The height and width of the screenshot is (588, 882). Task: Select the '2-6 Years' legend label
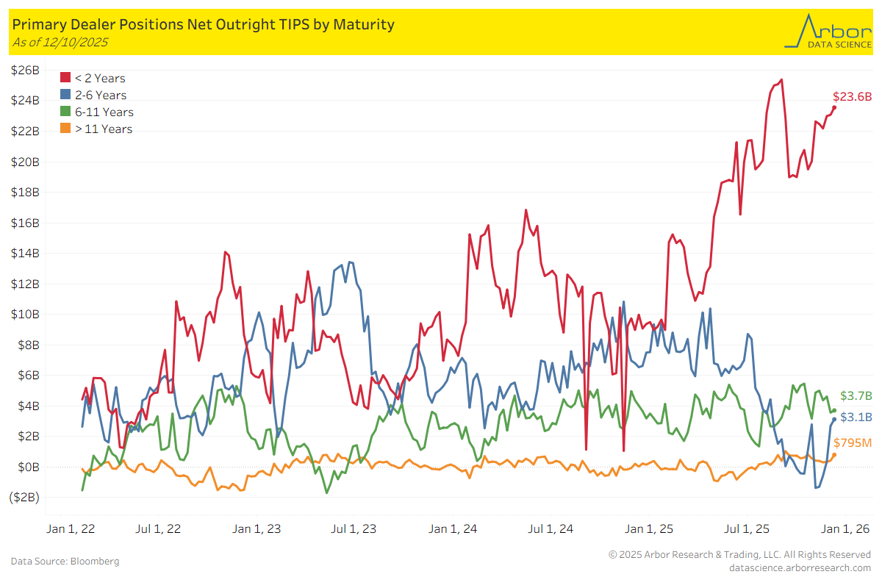101,95
